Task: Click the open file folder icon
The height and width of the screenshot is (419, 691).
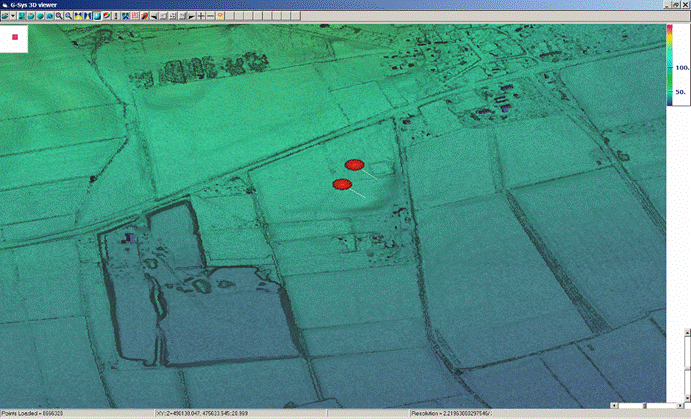Action: click(x=5, y=16)
